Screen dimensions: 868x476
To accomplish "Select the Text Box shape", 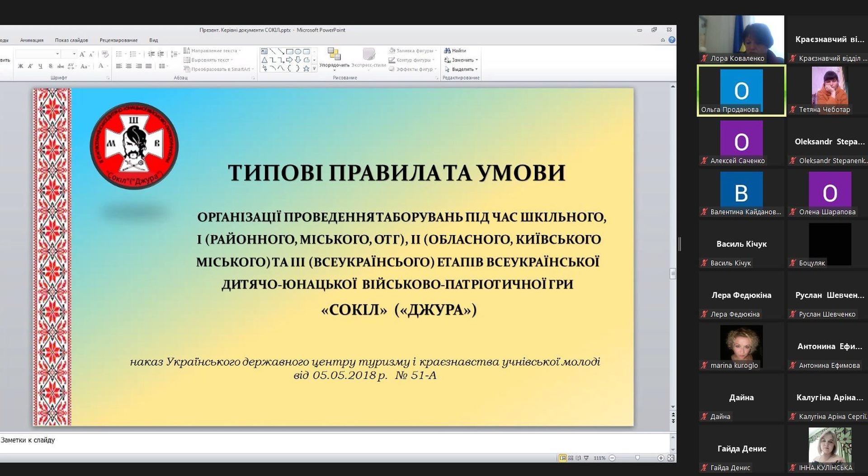I will 264,51.
